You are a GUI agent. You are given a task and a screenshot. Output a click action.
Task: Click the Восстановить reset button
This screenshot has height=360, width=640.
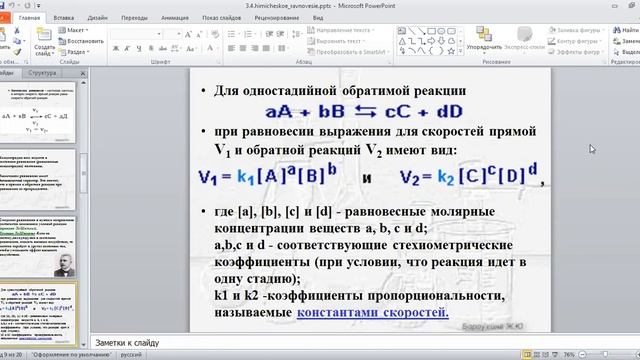pyautogui.click(x=81, y=41)
